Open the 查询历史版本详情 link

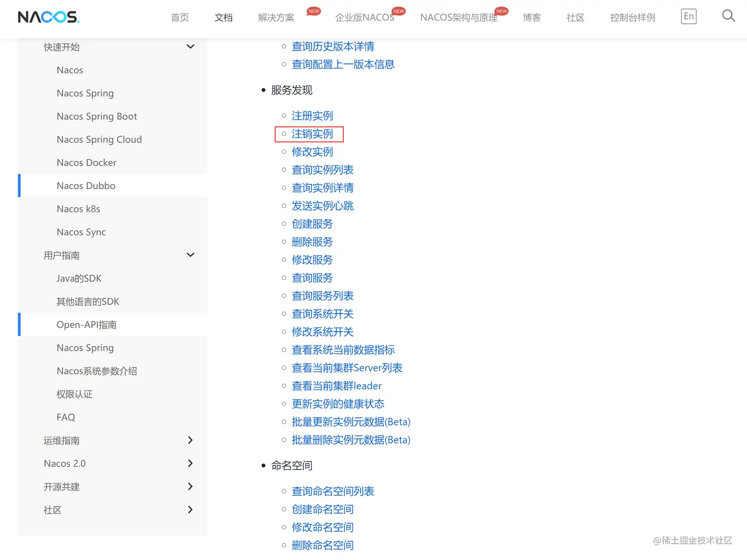click(332, 46)
